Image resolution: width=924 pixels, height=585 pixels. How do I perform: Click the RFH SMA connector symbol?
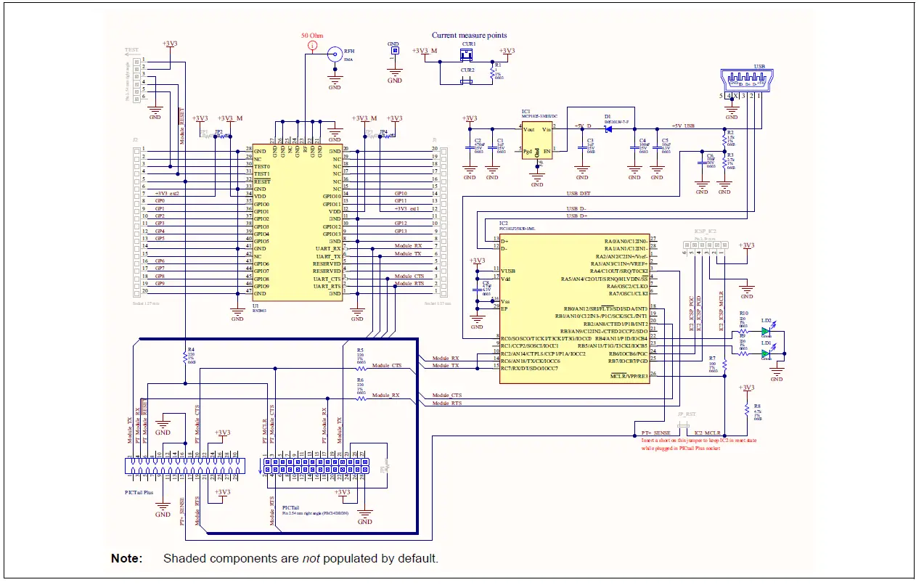point(335,54)
